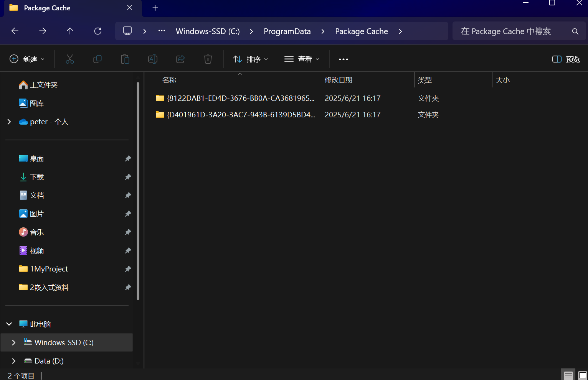Click the Rename icon
588x380 pixels.
(152, 59)
